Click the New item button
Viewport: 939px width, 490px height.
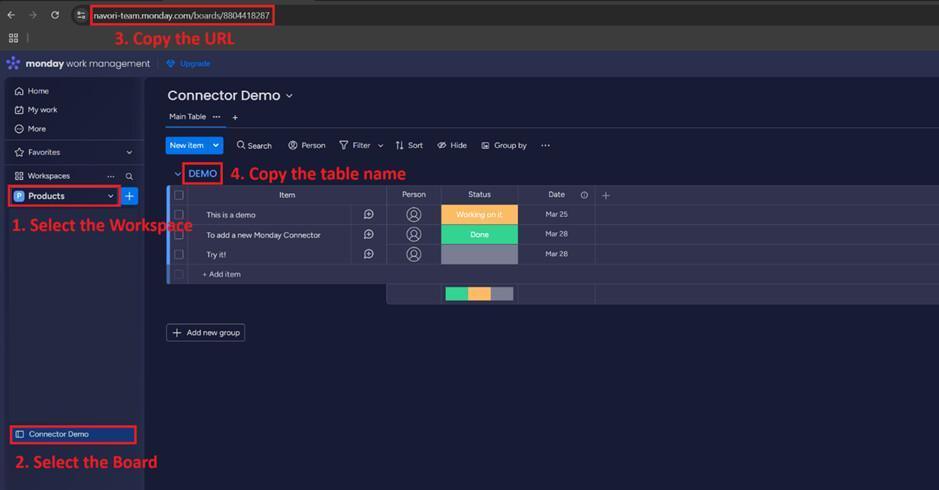pyautogui.click(x=186, y=146)
